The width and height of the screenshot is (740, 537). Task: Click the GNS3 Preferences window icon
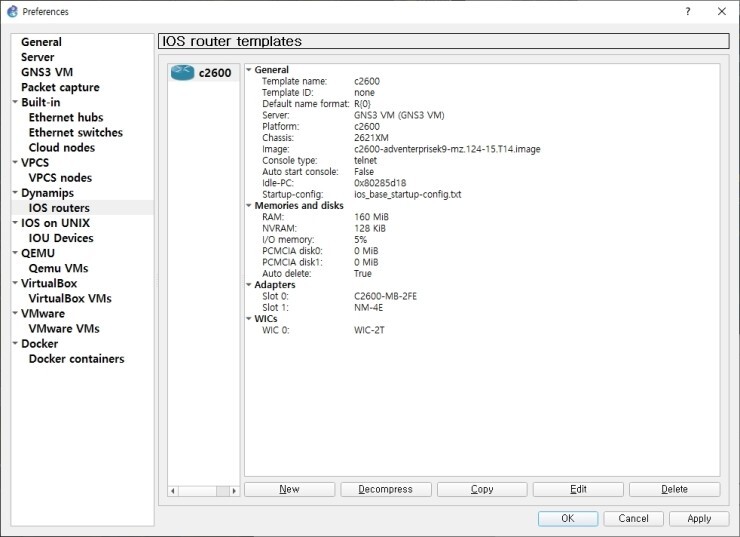click(12, 11)
